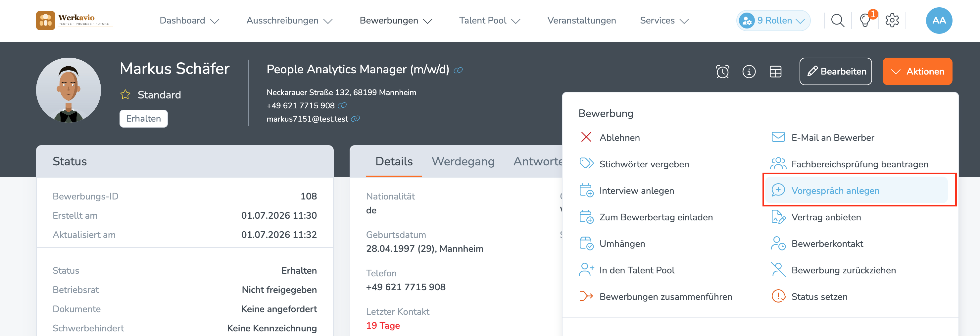Click the Bearbeiten button
Viewport: 980px width, 336px height.
coord(835,71)
